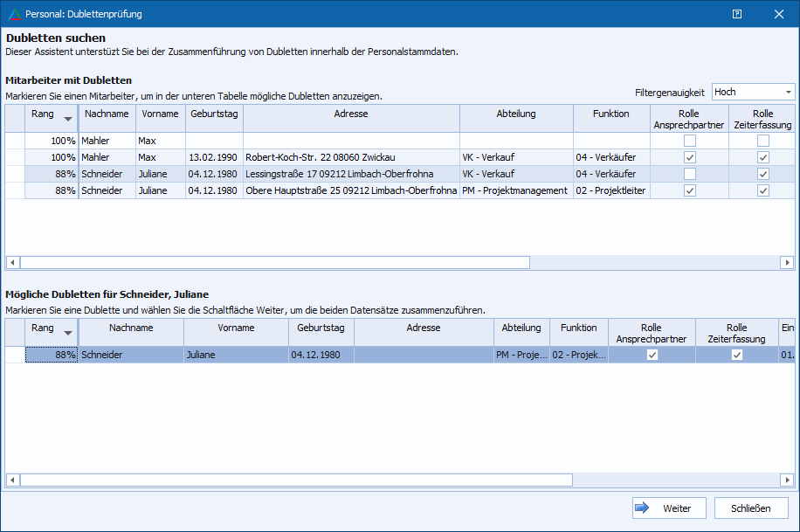Click the Adresse column header in upper table
The height and width of the screenshot is (532, 800).
click(351, 114)
